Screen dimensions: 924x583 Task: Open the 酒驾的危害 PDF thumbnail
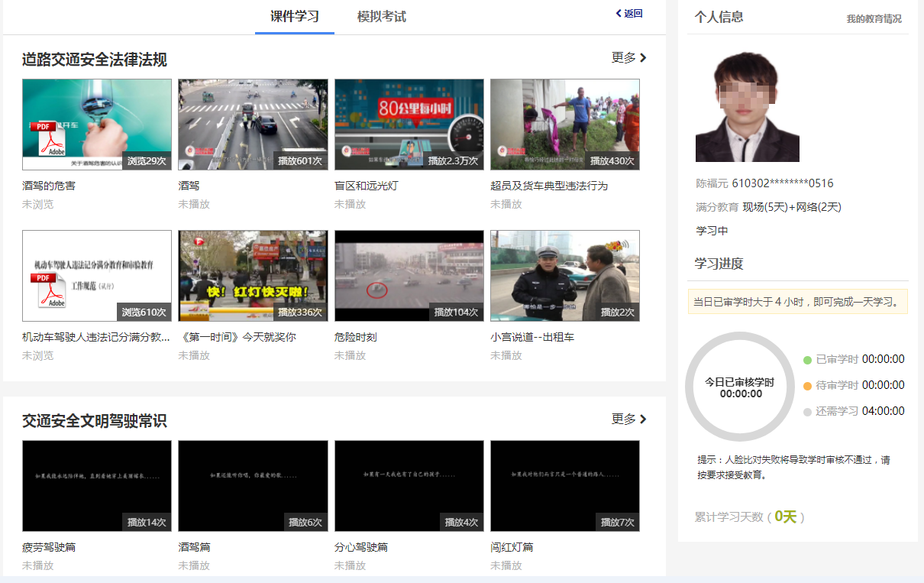pos(96,124)
